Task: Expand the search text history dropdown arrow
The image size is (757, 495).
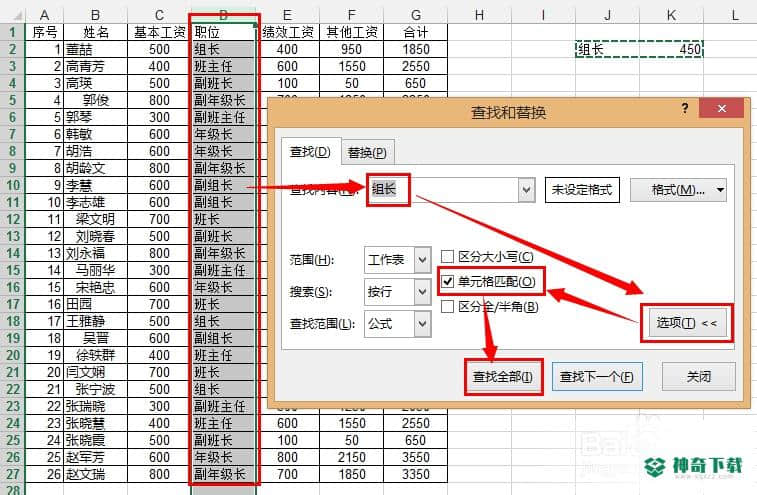Action: [x=526, y=190]
